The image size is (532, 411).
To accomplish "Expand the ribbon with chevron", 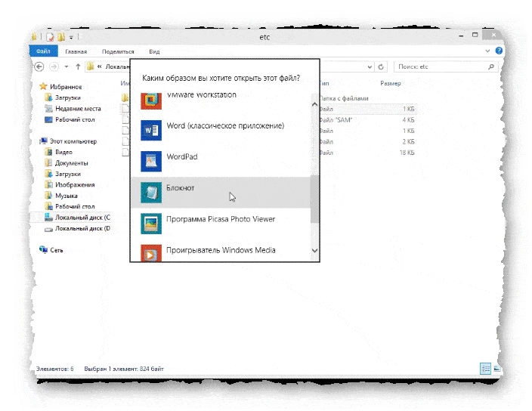I will (x=487, y=51).
